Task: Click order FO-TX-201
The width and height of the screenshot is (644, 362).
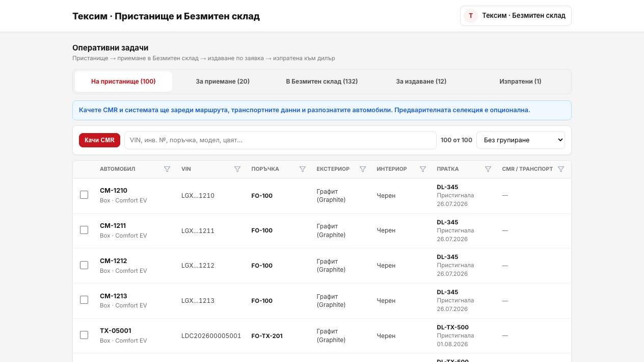Action: (x=267, y=336)
